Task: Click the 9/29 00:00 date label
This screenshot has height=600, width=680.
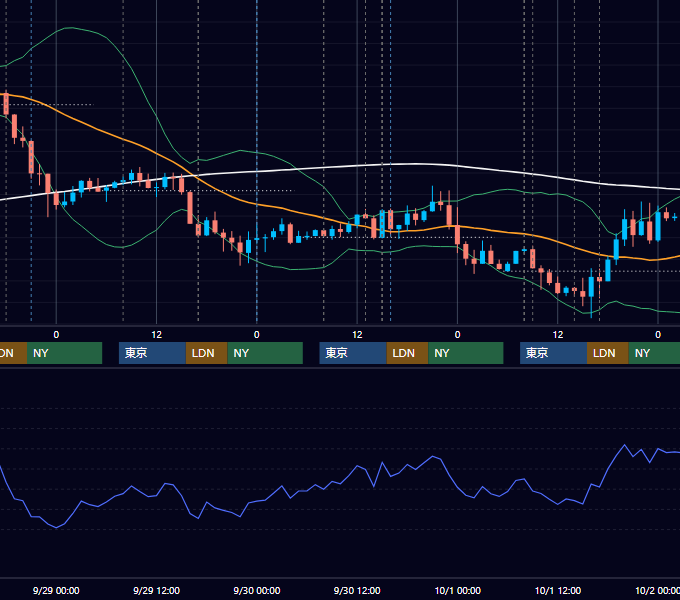Action: pos(56,590)
